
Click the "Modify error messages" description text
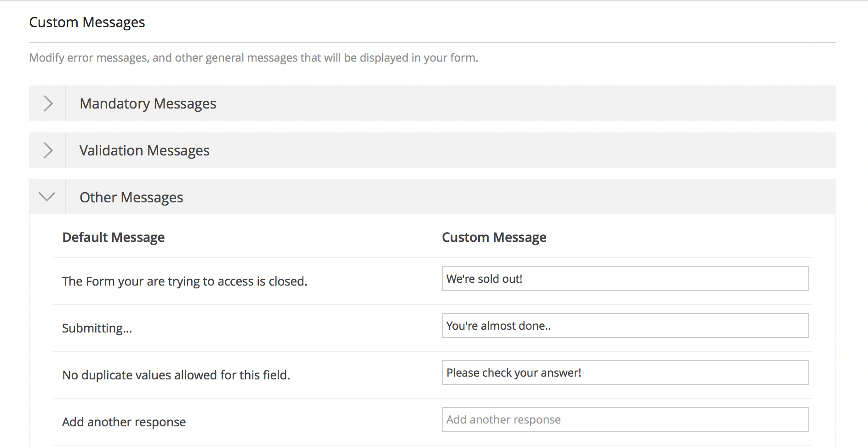(x=253, y=58)
